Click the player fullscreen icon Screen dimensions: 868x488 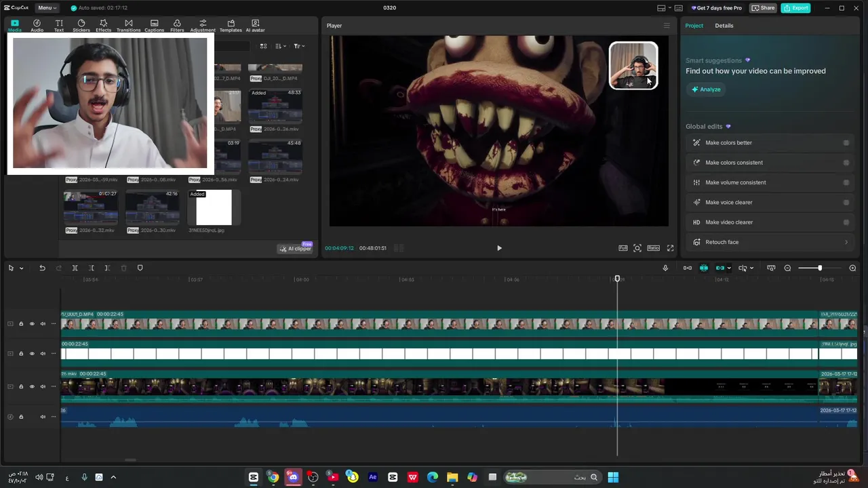(x=670, y=248)
